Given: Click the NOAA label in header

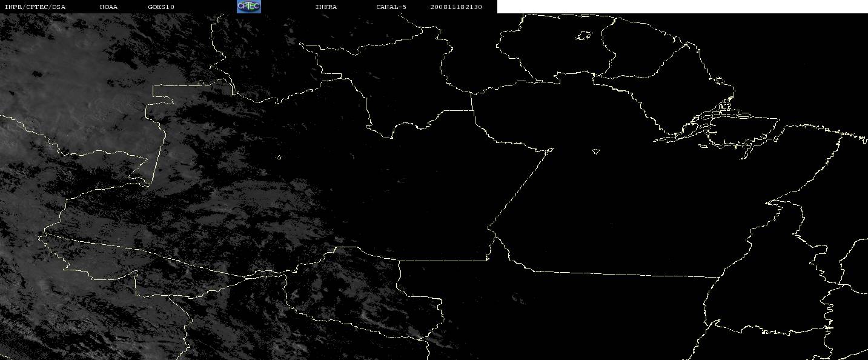Looking at the screenshot, I should [108, 7].
